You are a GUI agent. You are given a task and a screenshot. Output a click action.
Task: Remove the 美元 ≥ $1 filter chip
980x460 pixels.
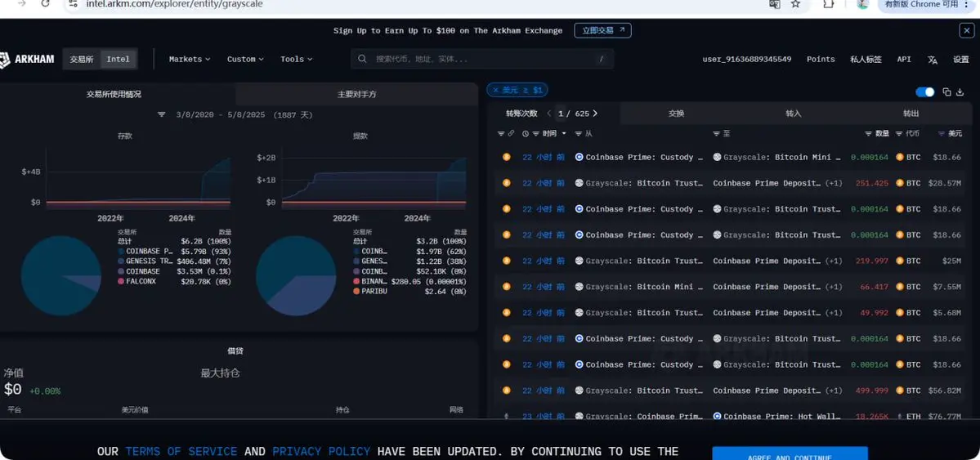[495, 90]
